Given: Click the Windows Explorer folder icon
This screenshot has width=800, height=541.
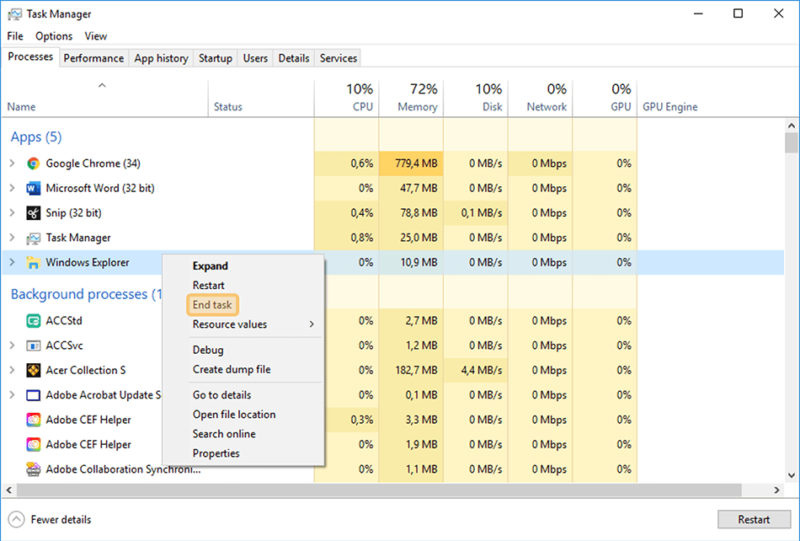Looking at the screenshot, I should 33,262.
